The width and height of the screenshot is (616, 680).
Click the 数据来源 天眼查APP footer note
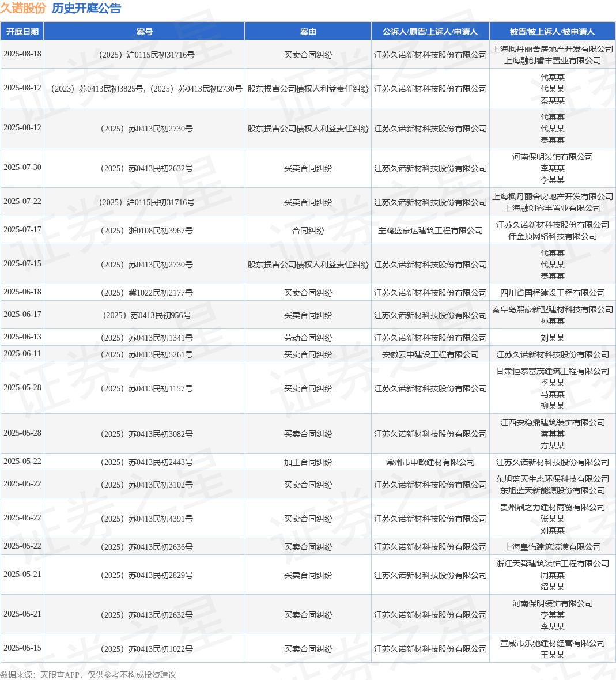click(x=88, y=675)
